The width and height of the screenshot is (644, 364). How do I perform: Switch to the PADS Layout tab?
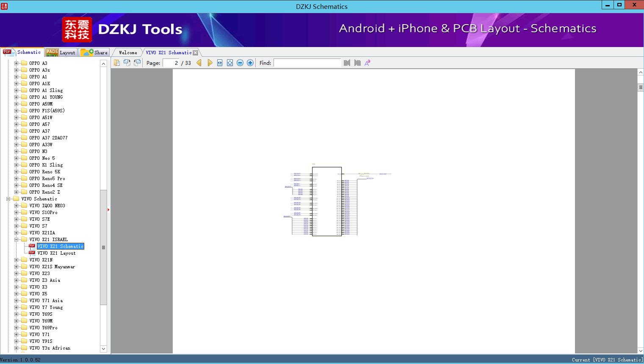pos(61,53)
